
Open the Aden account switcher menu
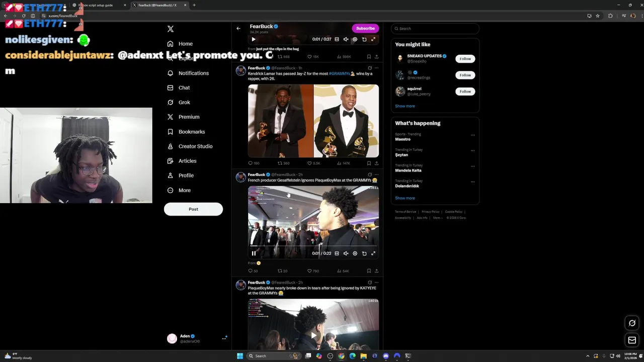point(197,338)
